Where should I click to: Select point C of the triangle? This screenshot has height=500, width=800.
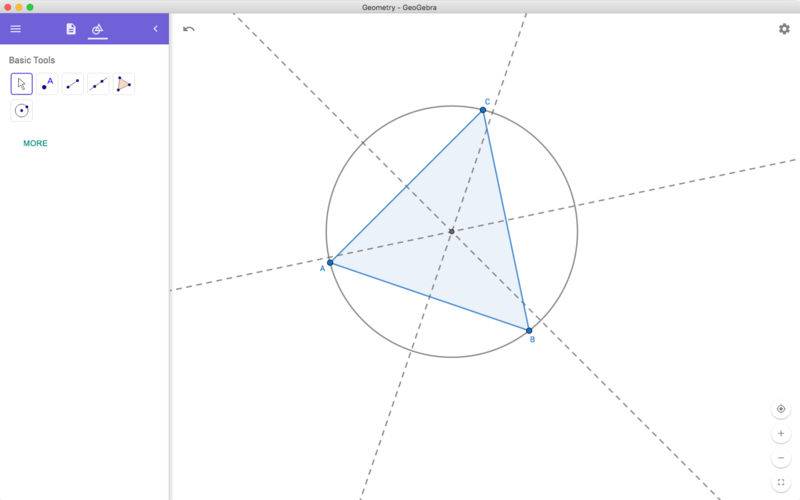[483, 110]
